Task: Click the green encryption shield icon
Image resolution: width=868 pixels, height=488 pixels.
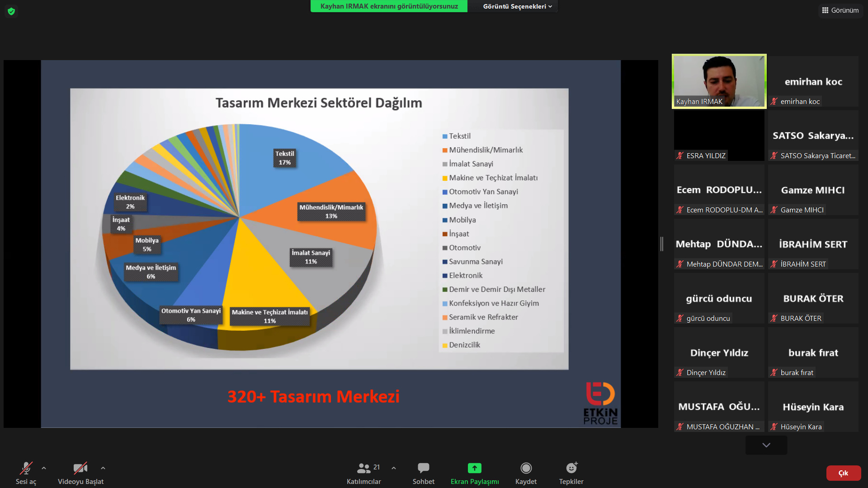Action: (11, 11)
